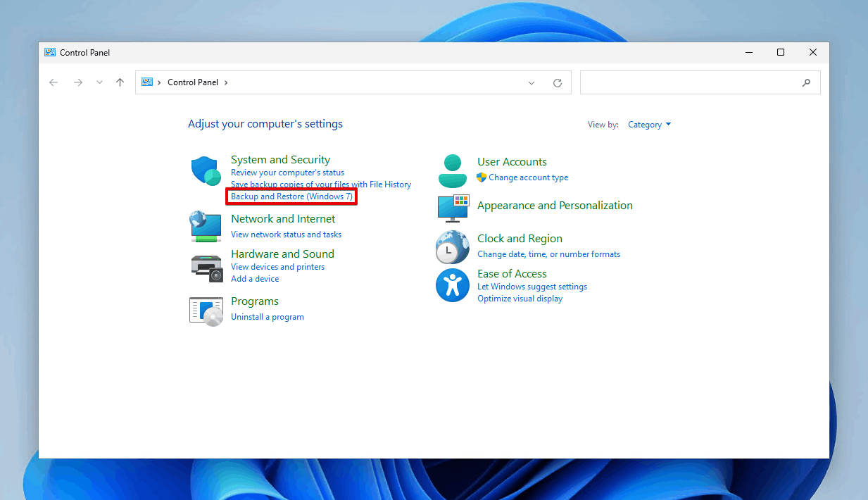Viewport: 868px width, 500px height.
Task: Open the View by Category dropdown
Action: 648,124
